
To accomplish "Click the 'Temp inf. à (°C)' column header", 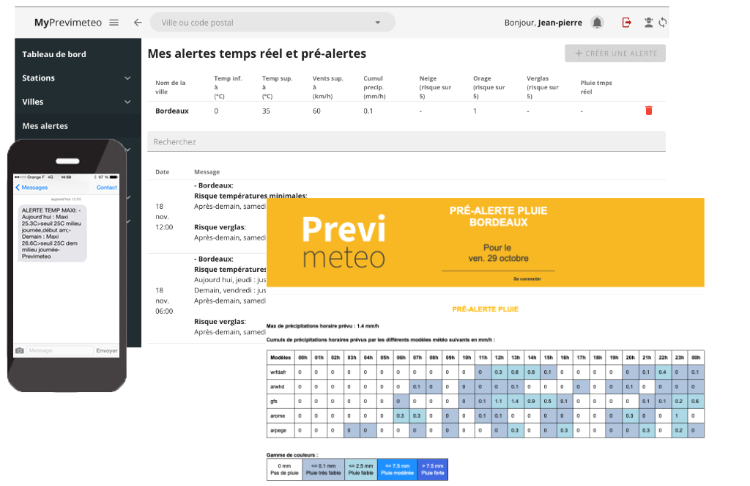I will (228, 87).
